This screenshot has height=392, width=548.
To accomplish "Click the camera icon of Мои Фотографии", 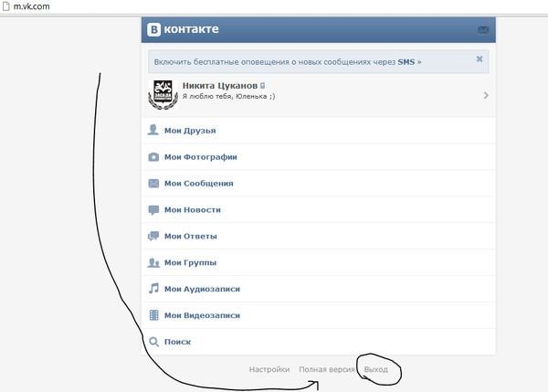I will pyautogui.click(x=153, y=157).
